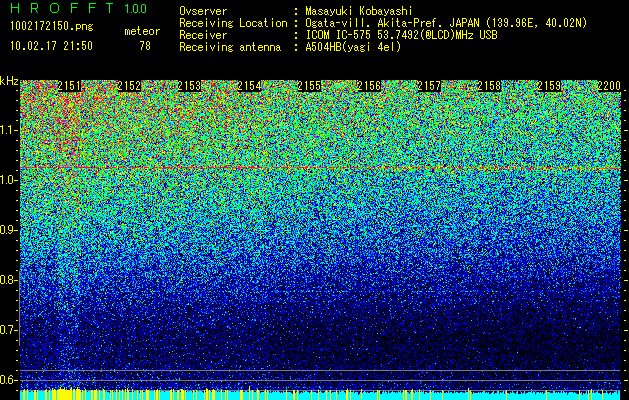This screenshot has width=629, height=400.
Task: Click the 2159 time marker
Action: (x=549, y=86)
